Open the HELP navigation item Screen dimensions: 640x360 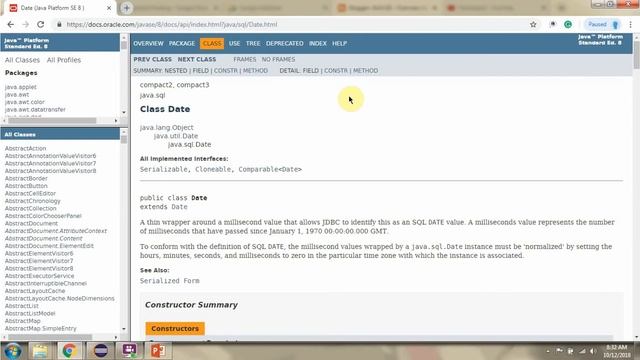(x=339, y=43)
